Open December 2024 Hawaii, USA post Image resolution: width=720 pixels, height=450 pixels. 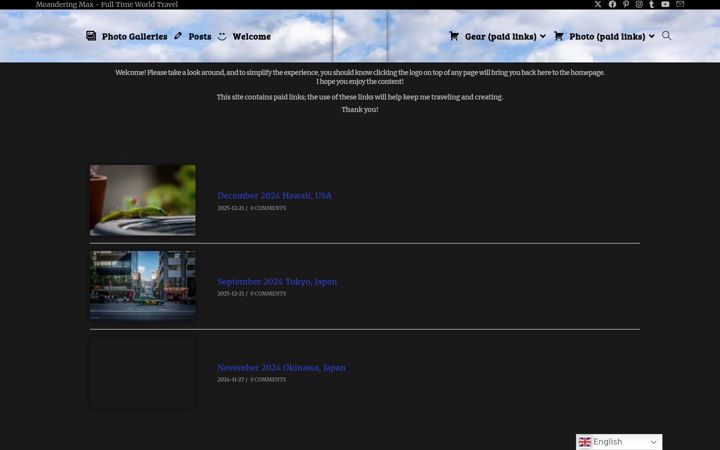click(x=274, y=196)
